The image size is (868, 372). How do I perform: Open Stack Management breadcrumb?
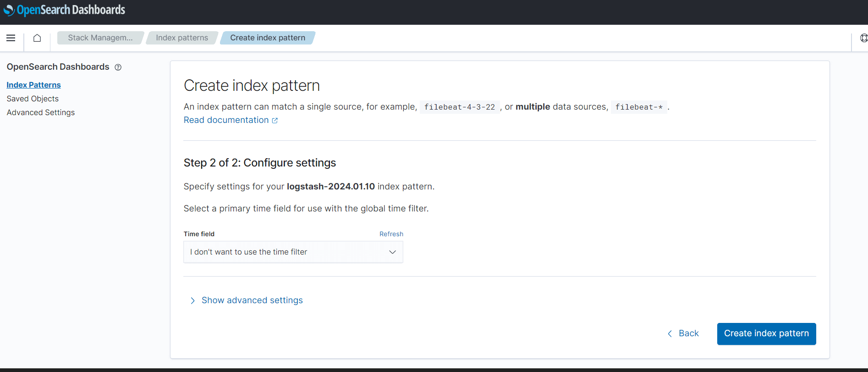click(100, 38)
